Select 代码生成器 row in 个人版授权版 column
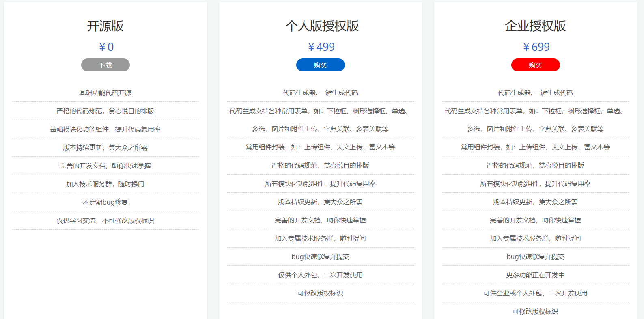The image size is (644, 319). click(x=320, y=93)
